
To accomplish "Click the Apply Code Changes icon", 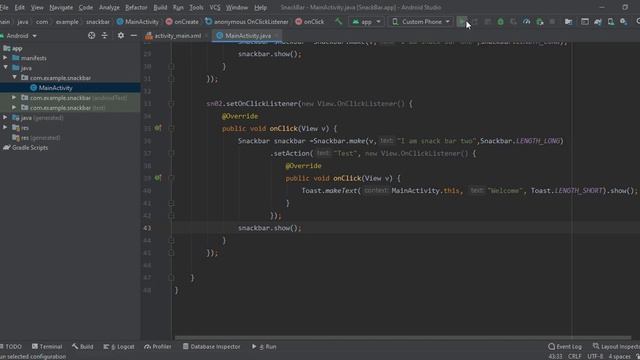I will 487,22.
